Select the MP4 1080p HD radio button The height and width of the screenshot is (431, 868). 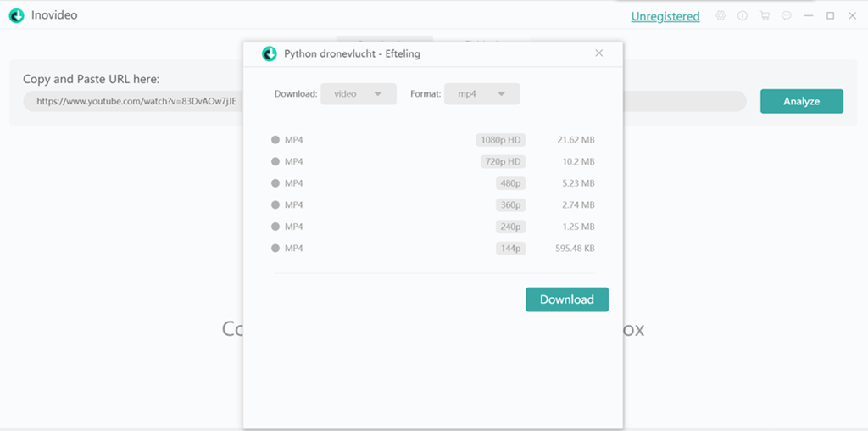(x=275, y=140)
